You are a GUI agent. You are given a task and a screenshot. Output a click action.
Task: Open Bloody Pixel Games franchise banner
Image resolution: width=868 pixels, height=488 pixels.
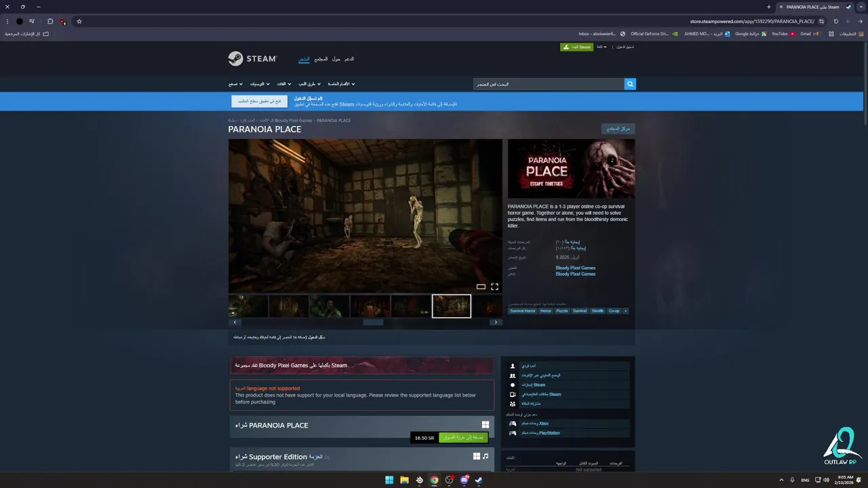(361, 365)
